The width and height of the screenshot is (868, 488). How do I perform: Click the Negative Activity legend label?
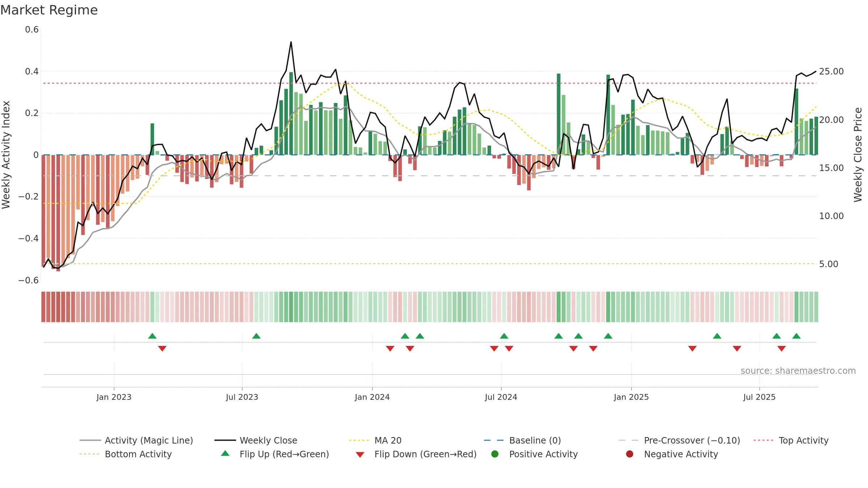[681, 454]
